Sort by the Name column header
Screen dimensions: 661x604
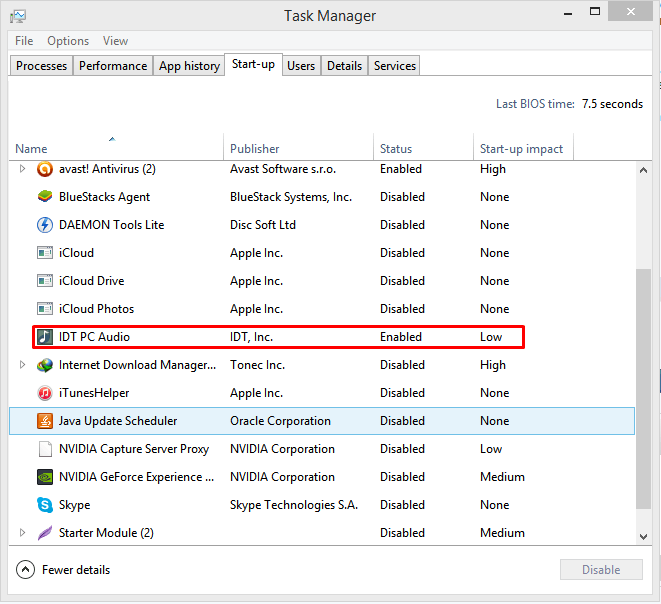pos(116,148)
